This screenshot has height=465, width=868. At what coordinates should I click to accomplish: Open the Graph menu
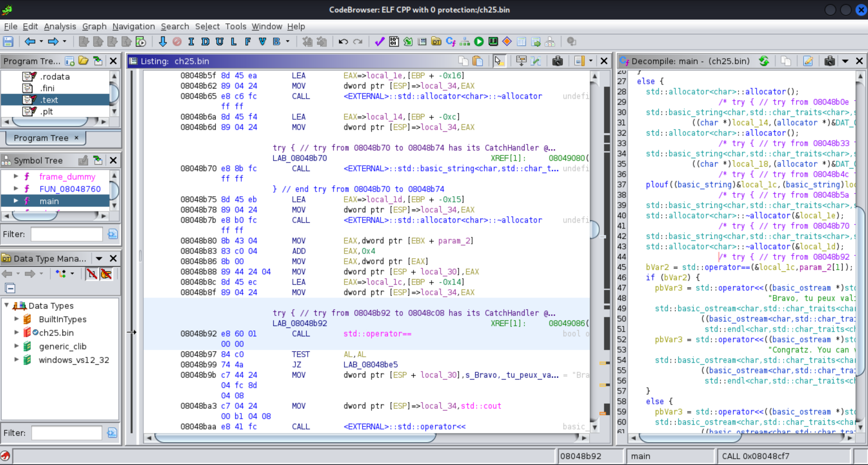[x=94, y=26]
